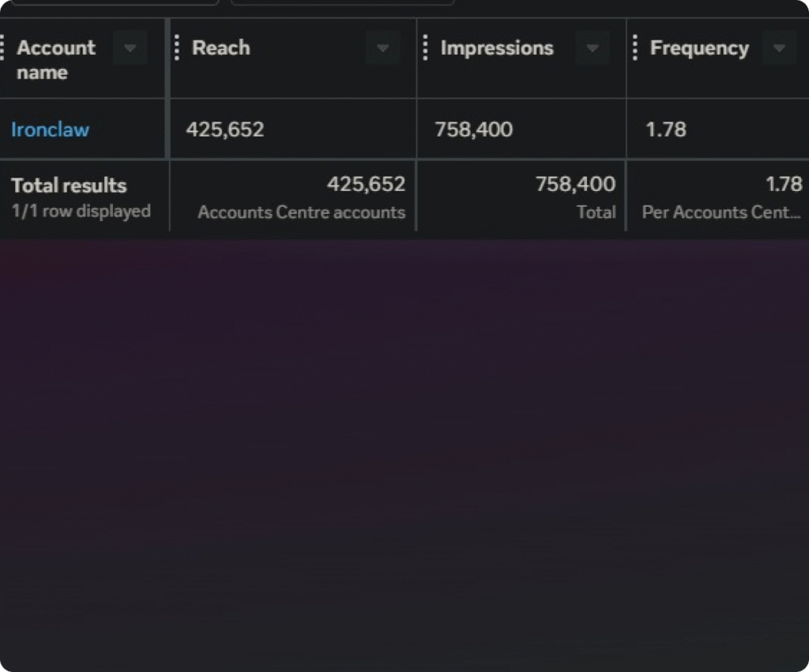Click the drag handle beside Reach header
Viewport: 809px width, 672px height.
177,48
